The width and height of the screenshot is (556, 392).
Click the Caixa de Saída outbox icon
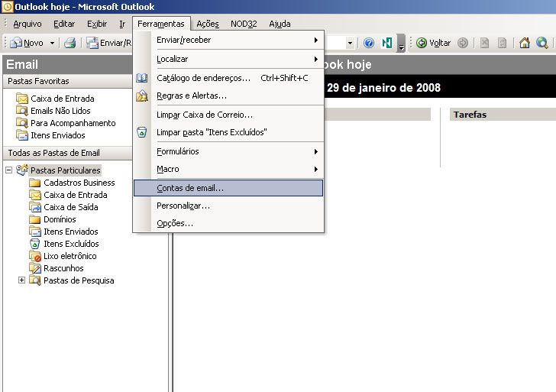35,207
